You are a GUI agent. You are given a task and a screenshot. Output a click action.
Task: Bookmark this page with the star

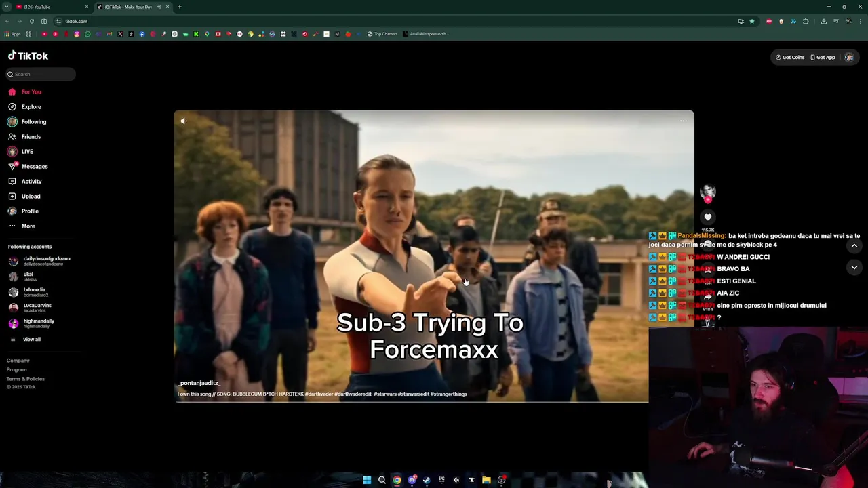pos(751,21)
